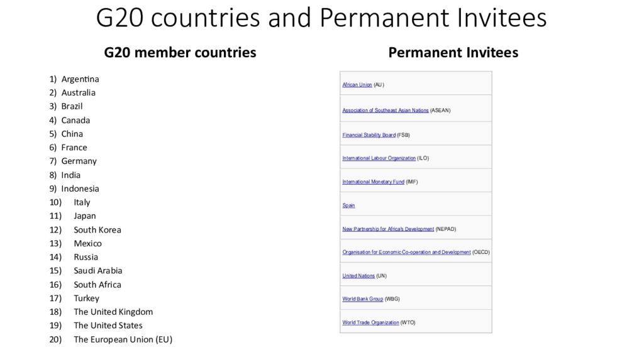Viewport: 644px width, 362px height.
Task: Click the Argentina list item
Action: [x=80, y=79]
